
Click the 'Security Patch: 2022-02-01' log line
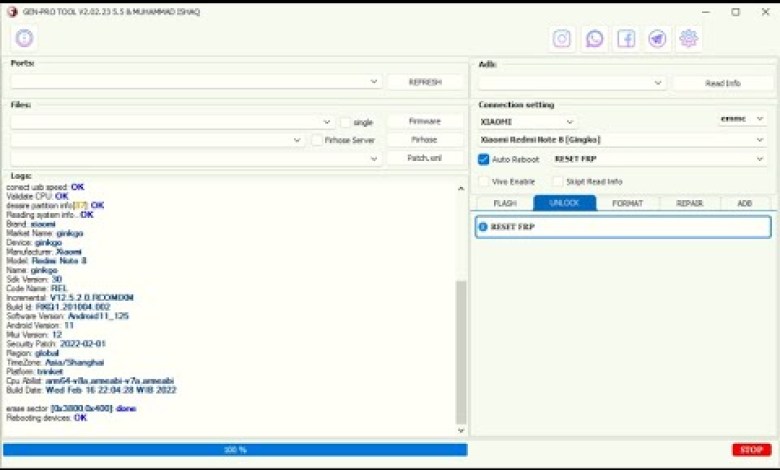tap(56, 344)
